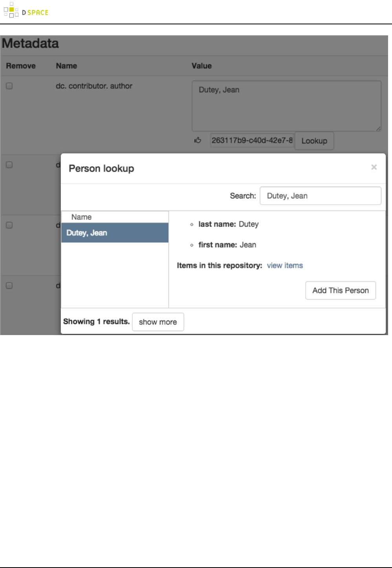Viewport: 392px width, 568px height.
Task: Focus the Search field in Person lookup
Action: (320, 196)
